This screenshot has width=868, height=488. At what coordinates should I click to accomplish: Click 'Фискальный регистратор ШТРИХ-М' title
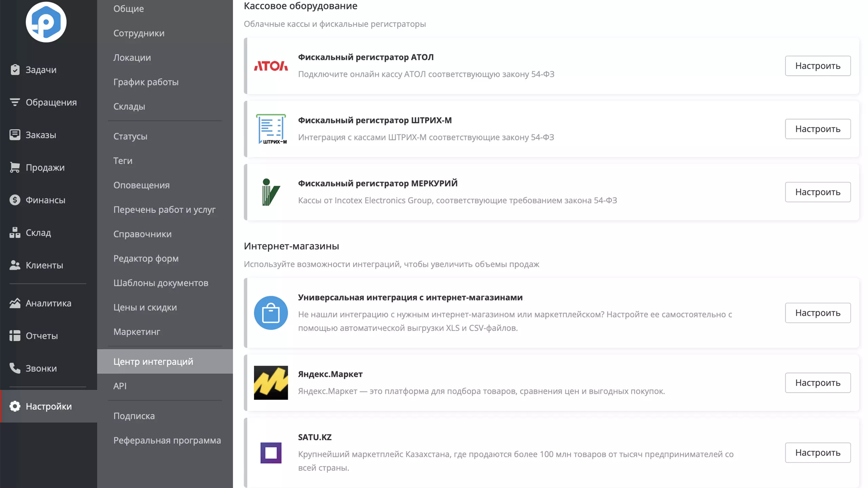tap(375, 120)
